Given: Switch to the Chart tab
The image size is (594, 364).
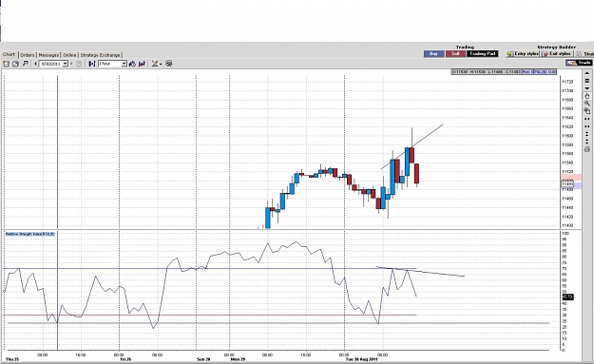Looking at the screenshot, I should click(9, 54).
